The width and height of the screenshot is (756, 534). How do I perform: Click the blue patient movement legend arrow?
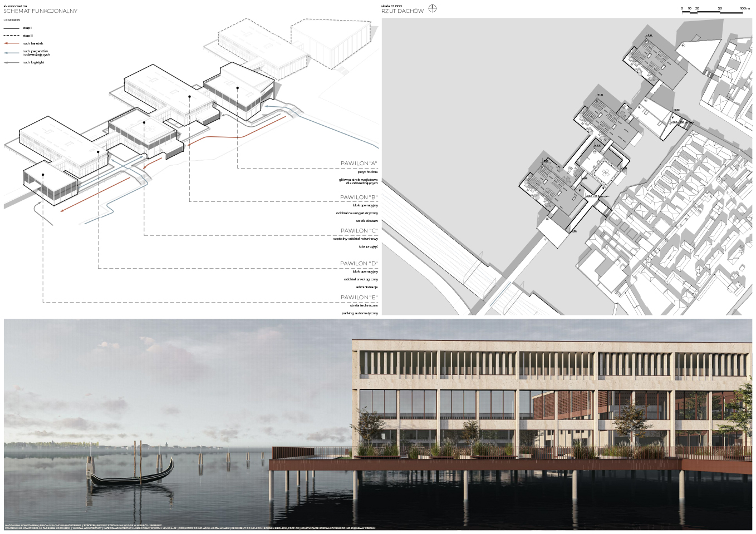click(12, 53)
